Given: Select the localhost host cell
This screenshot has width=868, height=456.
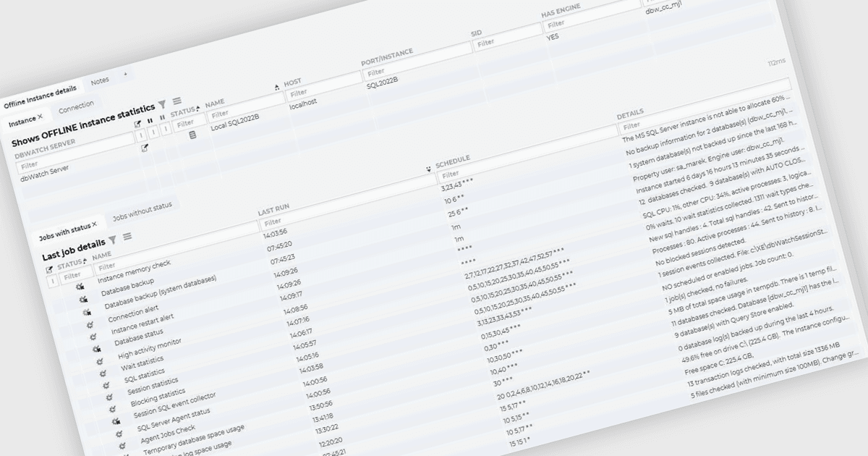Looking at the screenshot, I should 303,104.
